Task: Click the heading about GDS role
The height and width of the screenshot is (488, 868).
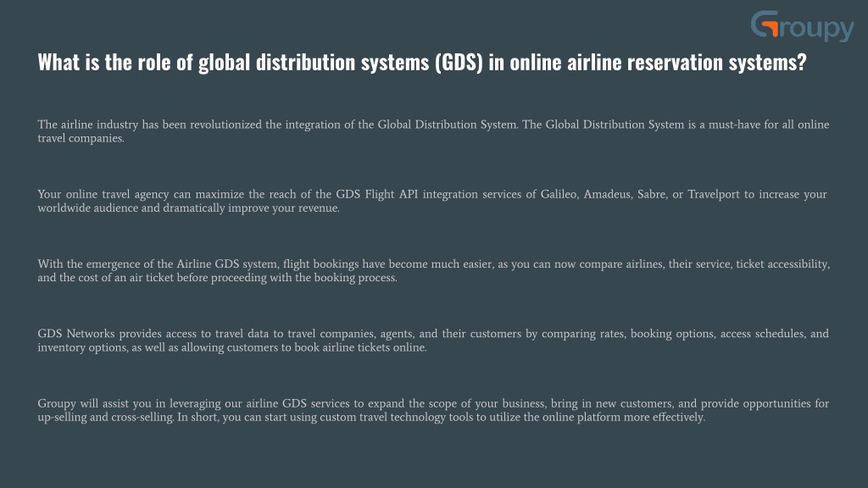Action: 422,63
